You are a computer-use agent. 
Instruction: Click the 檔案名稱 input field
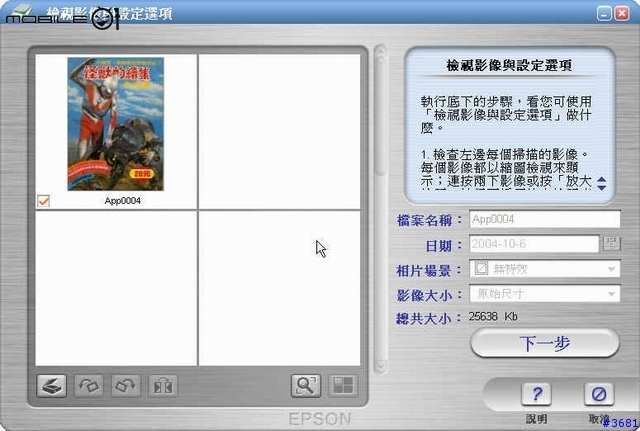click(x=545, y=219)
